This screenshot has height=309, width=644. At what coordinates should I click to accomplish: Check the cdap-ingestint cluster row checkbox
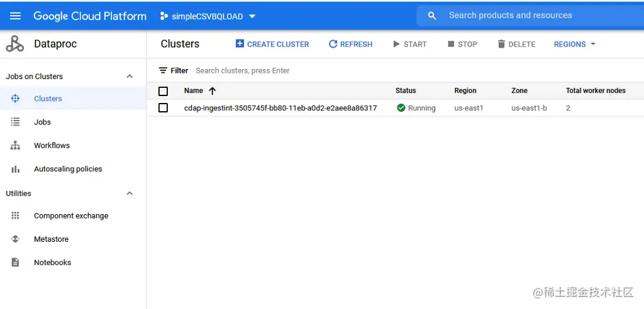pyautogui.click(x=163, y=108)
